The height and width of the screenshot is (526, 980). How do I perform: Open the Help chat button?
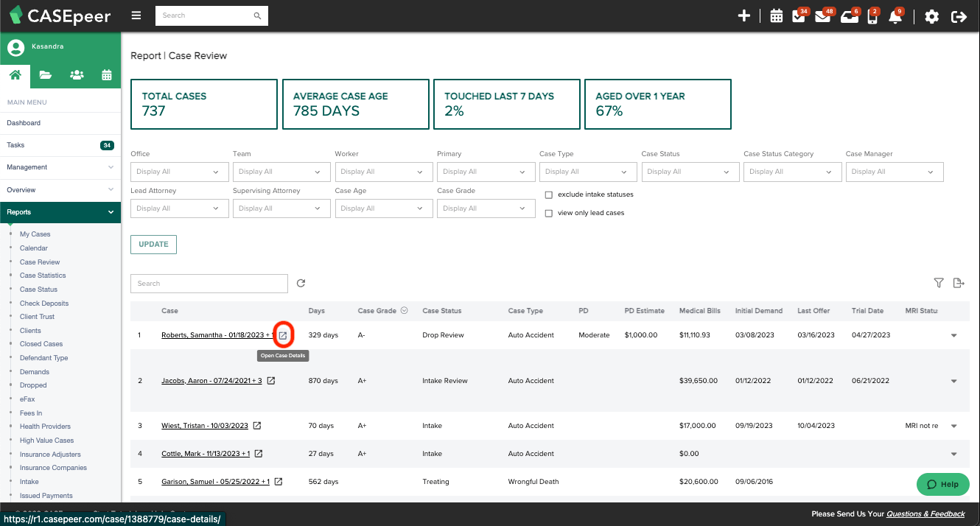pos(943,484)
